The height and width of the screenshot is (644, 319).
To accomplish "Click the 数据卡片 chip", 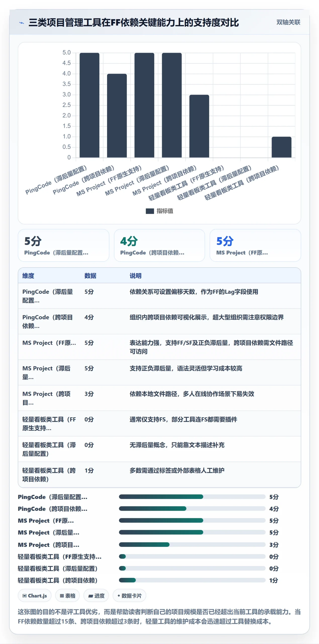I will point(129,595).
